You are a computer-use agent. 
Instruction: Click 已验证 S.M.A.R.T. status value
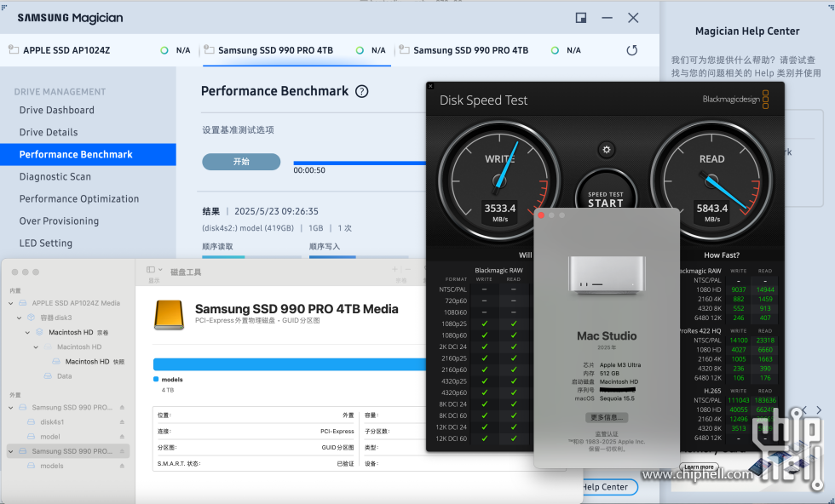tap(346, 463)
